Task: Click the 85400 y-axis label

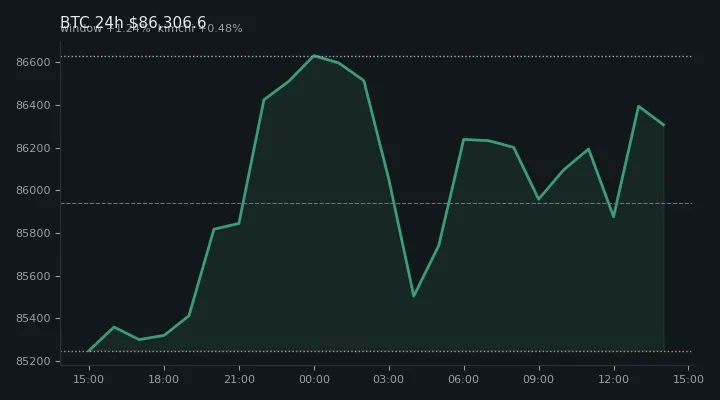Action: coord(33,318)
